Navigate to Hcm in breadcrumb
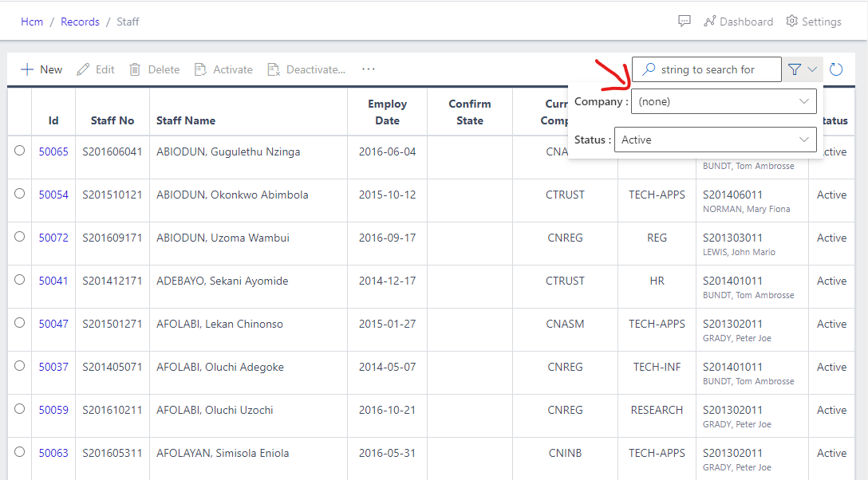Screen dimensions: 868x480 32,22
